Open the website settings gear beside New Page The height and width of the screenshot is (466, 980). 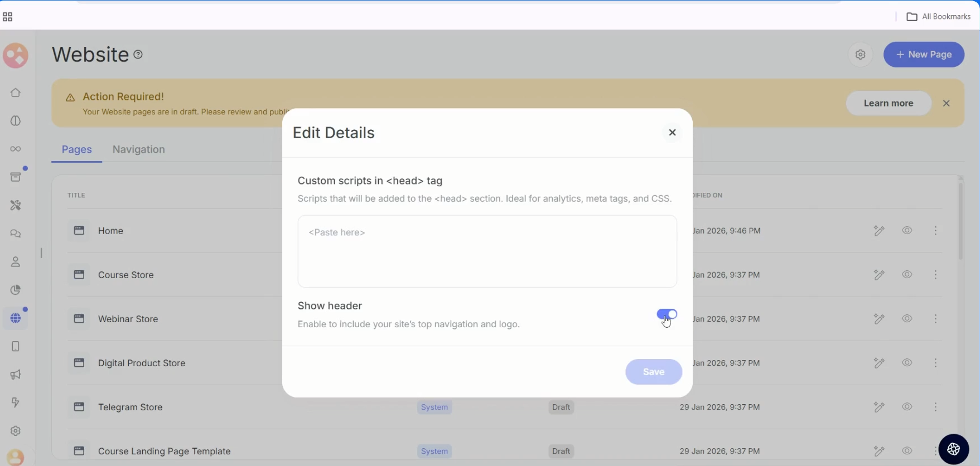click(x=860, y=55)
